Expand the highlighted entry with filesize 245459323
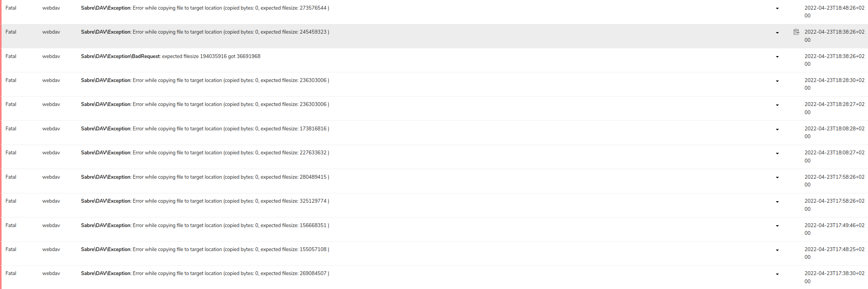Screen dimensions: 868x289 point(777,32)
